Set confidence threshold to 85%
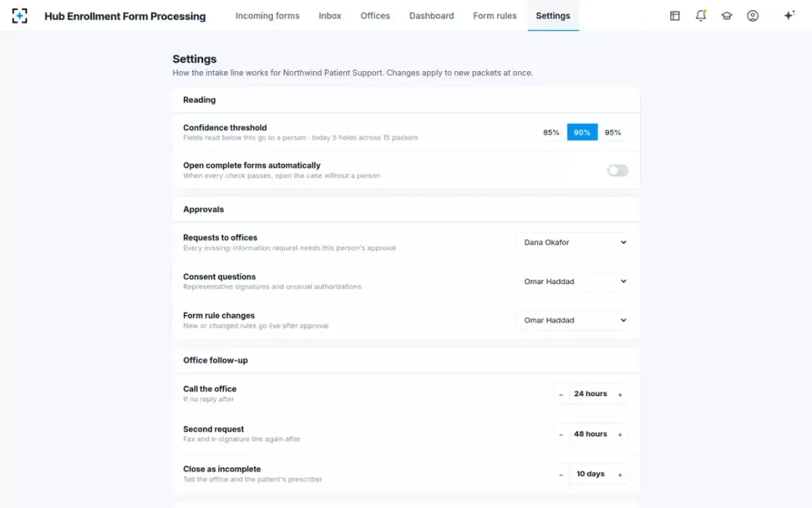Viewport: 812px width, 508px height. pyautogui.click(x=551, y=133)
